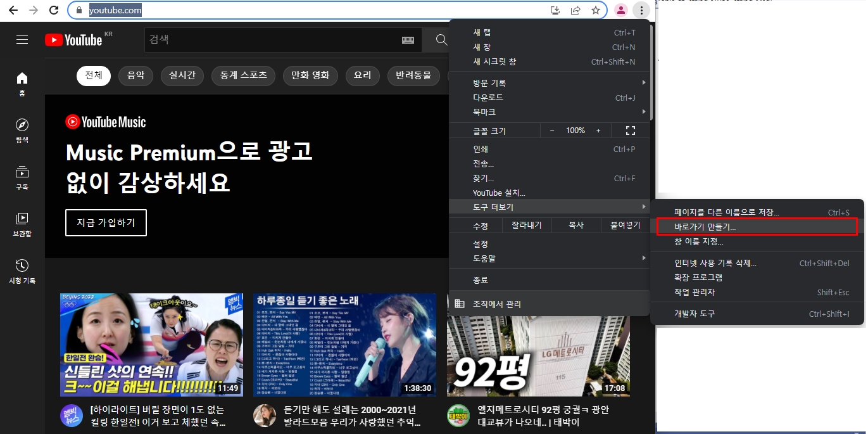The image size is (868, 434).
Task: Expand the 방문 기록 submenu
Action: tap(549, 83)
